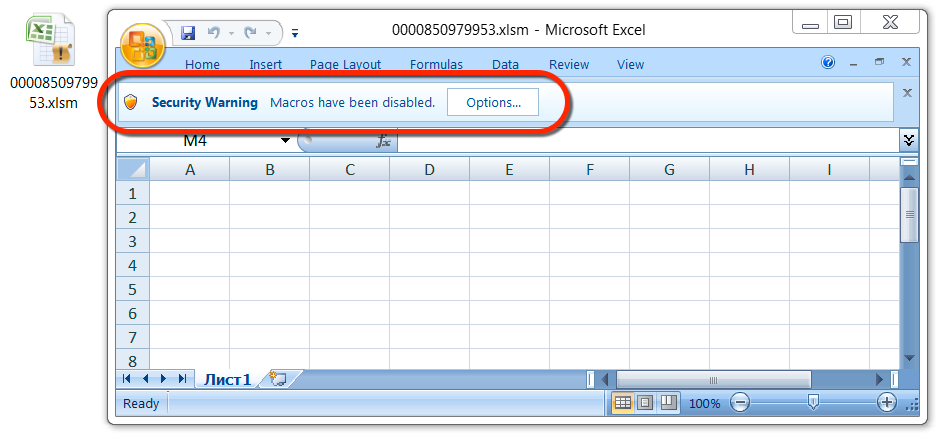Switch to Normal view button
Viewport: 943px width, 439px height.
(x=622, y=402)
